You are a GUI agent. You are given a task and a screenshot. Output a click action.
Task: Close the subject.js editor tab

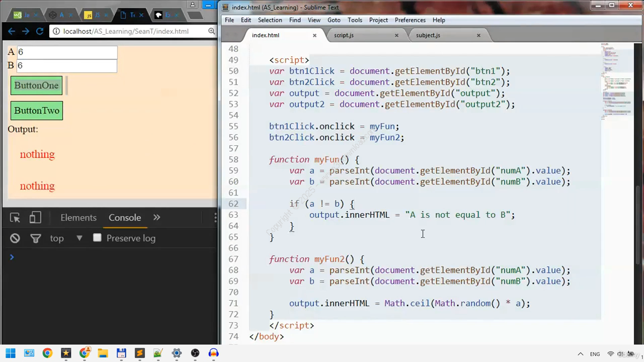click(x=478, y=35)
